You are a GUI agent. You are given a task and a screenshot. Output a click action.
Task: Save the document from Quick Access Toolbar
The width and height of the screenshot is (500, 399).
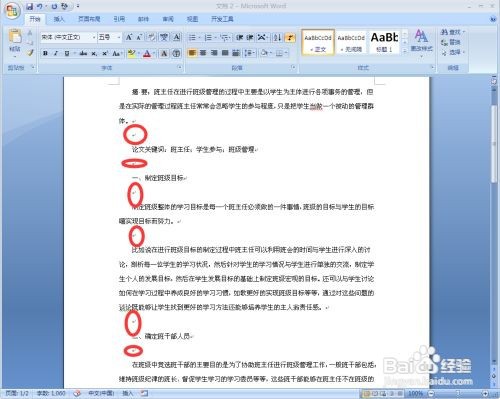[x=30, y=6]
